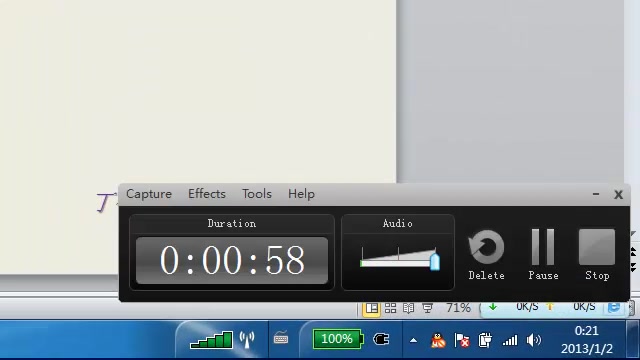Open Action Center flag icon
640x360 pixels.
pyautogui.click(x=462, y=340)
